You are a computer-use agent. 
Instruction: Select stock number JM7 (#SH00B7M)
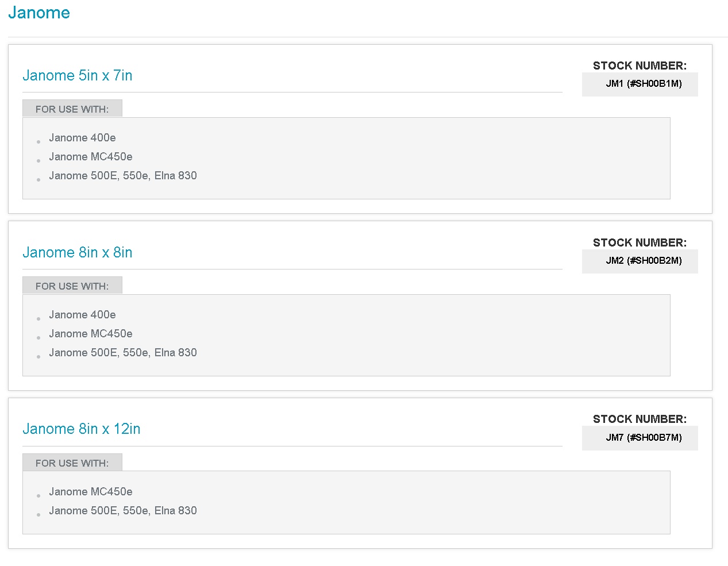[644, 438]
